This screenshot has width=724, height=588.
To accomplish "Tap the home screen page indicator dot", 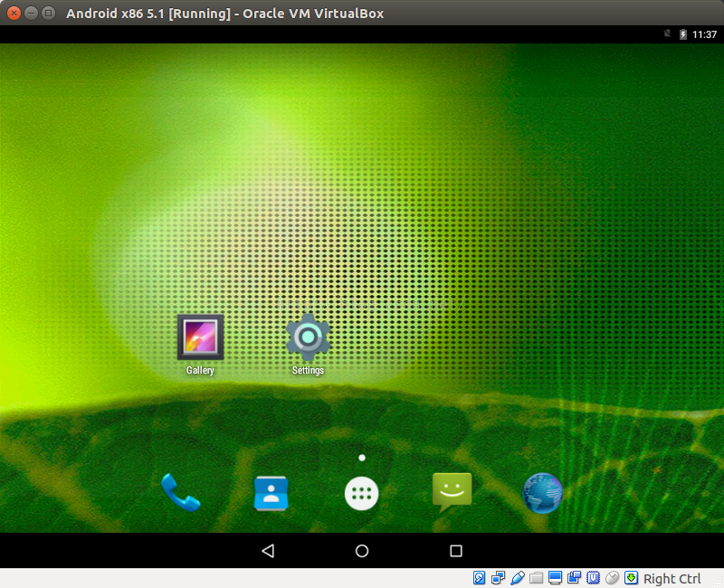I will click(x=362, y=458).
